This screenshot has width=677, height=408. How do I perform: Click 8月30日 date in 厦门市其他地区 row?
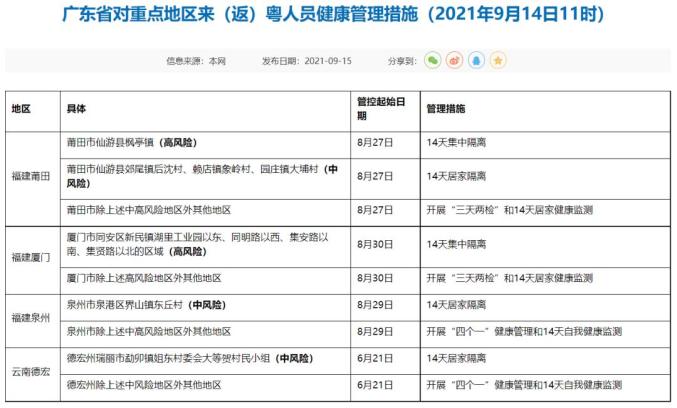coord(375,278)
